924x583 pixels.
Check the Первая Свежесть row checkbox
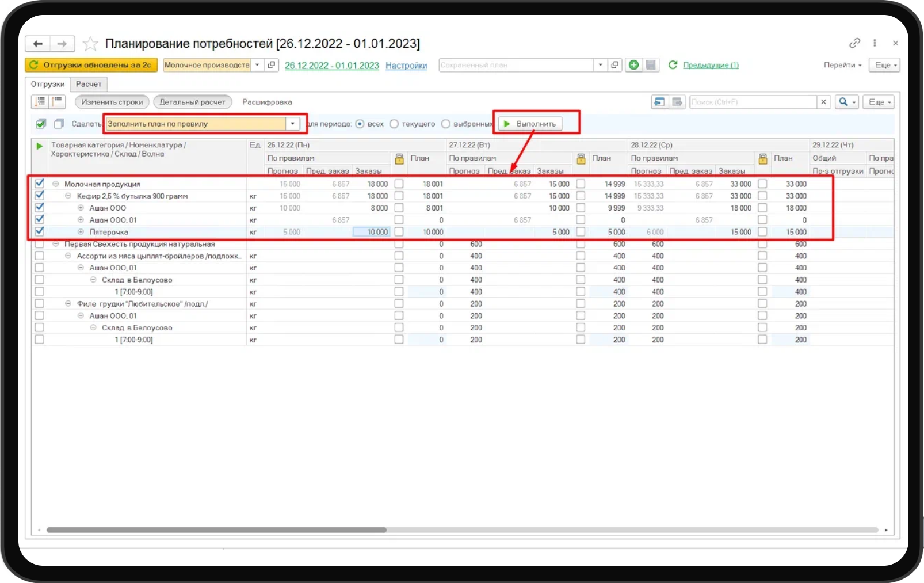click(40, 244)
